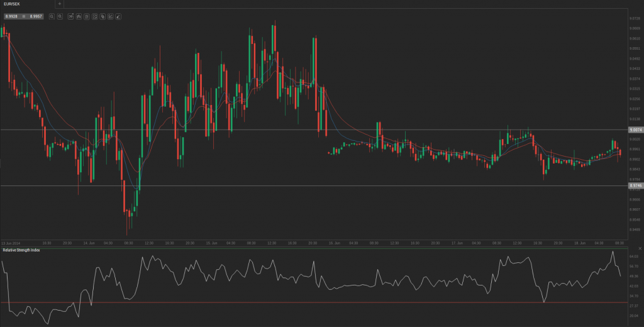Screen dimensions: 644x327
Task: Click the 13 Jun 2014 date label
Action: click(x=11, y=243)
